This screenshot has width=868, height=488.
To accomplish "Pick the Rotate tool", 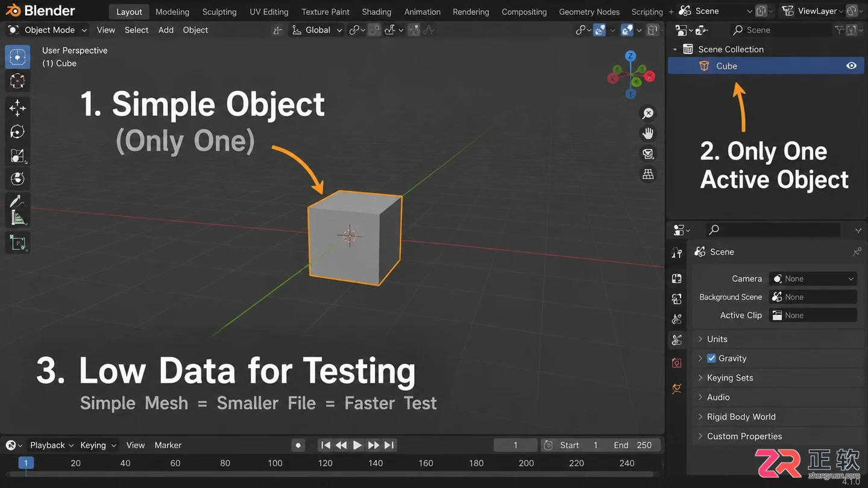I will [x=17, y=131].
